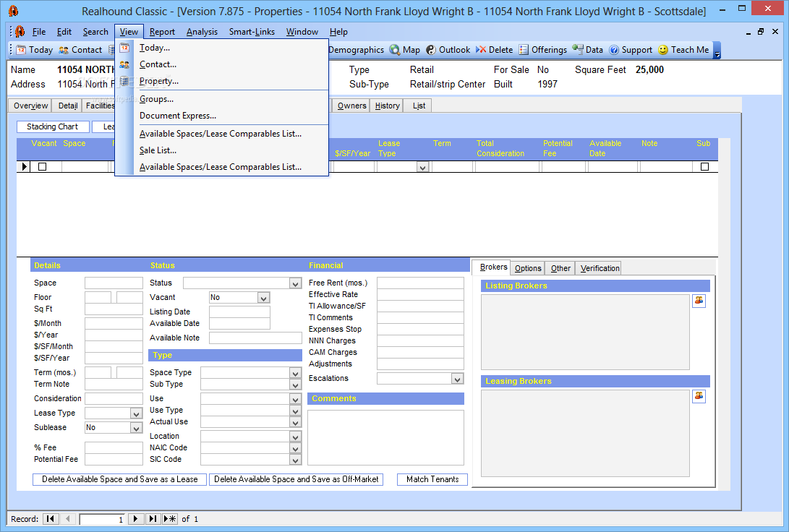The image size is (789, 532).
Task: Switch to the Owners tab
Action: pos(351,106)
